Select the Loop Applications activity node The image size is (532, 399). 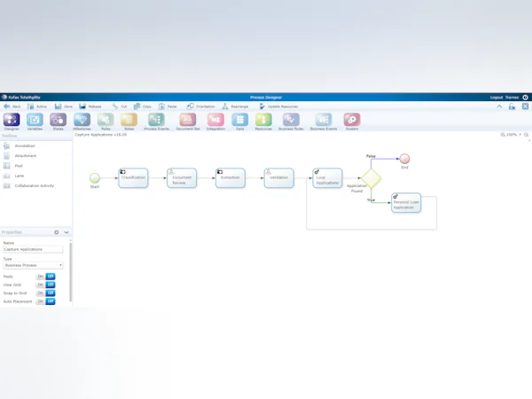tap(327, 178)
